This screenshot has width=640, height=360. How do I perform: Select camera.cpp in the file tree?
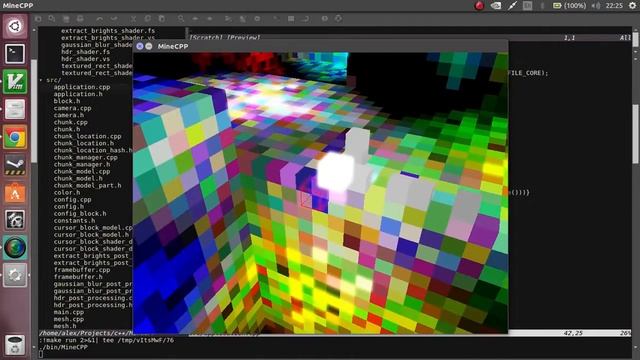[x=72, y=108]
